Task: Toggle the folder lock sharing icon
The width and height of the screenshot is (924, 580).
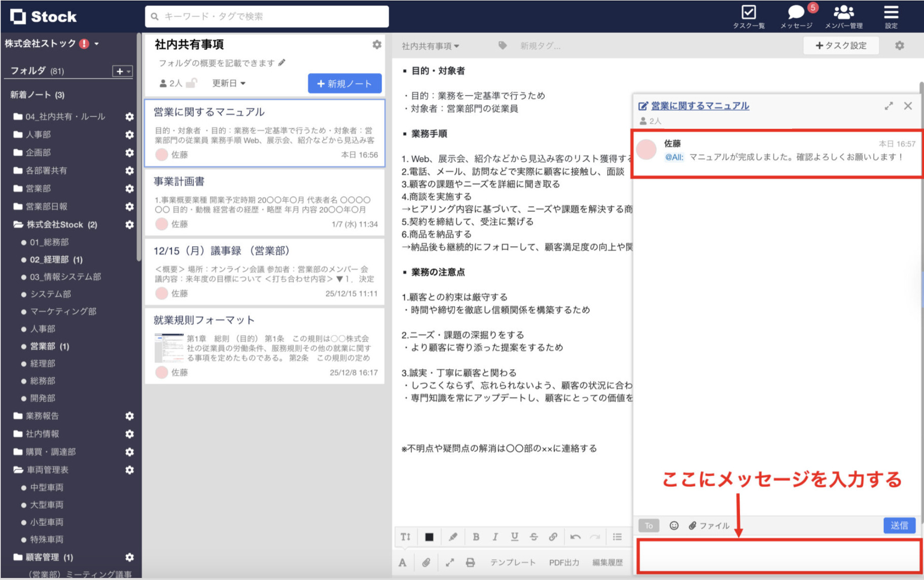Action: pyautogui.click(x=192, y=83)
